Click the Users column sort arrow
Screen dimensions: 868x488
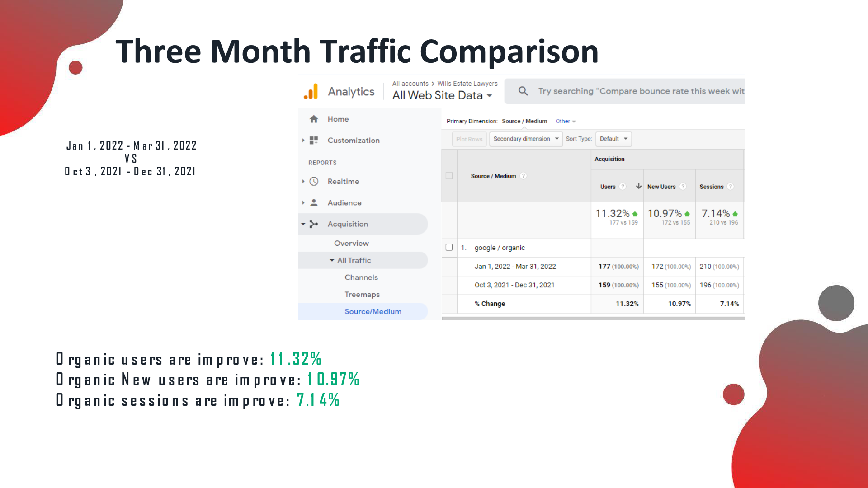pyautogui.click(x=638, y=186)
